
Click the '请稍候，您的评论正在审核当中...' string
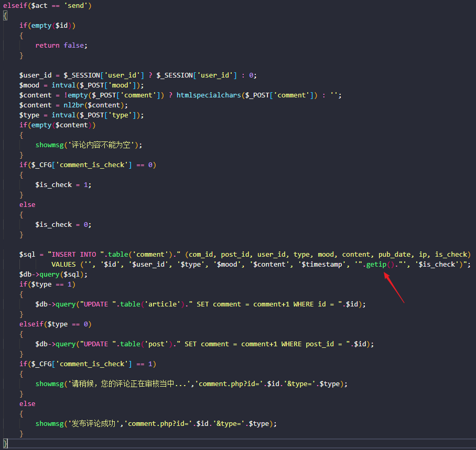(x=131, y=384)
